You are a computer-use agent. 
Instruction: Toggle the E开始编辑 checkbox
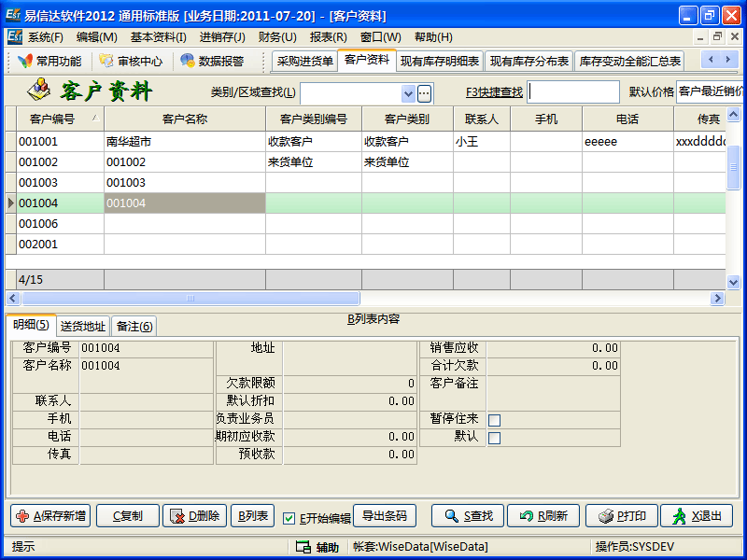pos(289,518)
